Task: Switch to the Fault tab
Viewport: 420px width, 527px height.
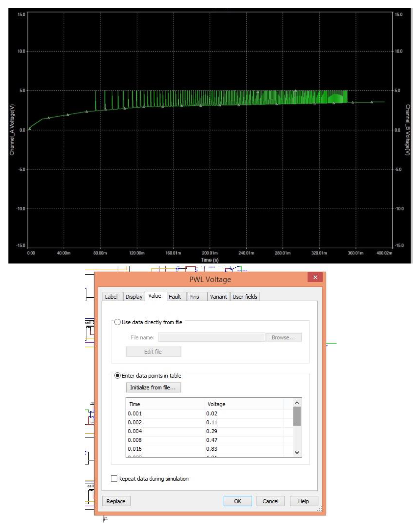Action: coord(175,297)
